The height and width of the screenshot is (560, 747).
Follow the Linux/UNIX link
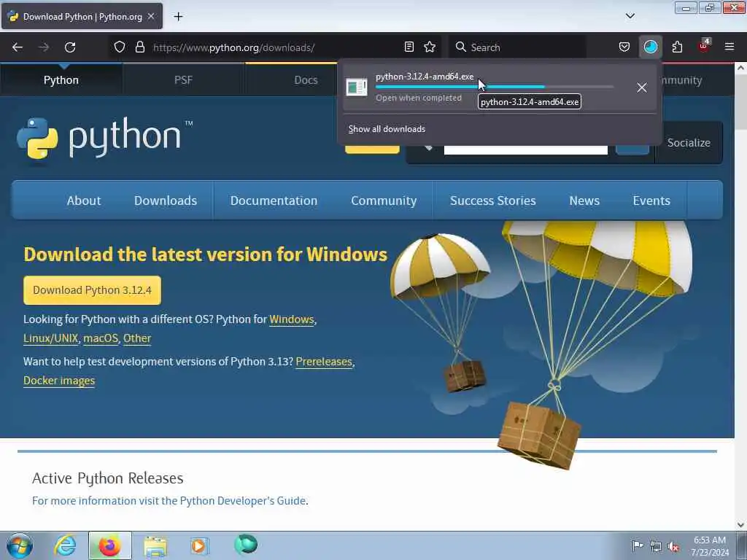(50, 338)
